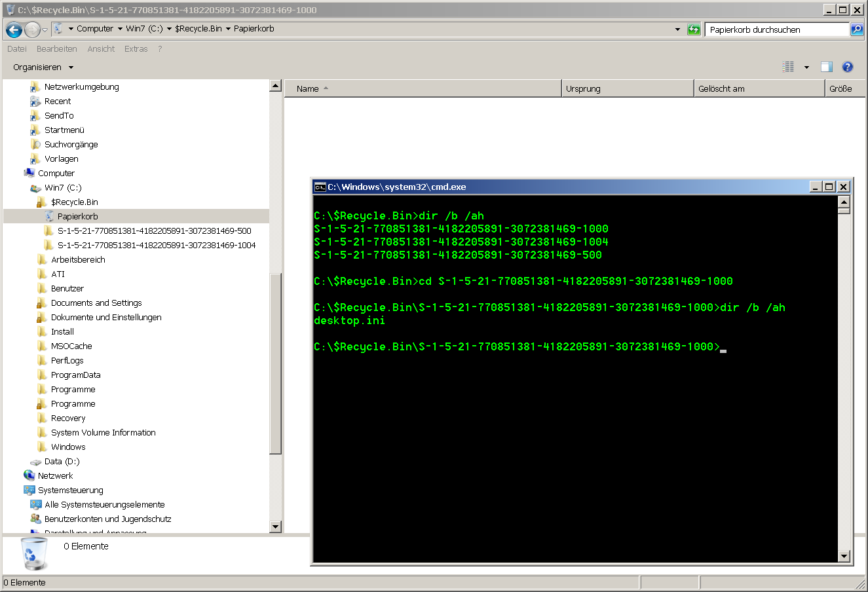
Task: Select the Recovery folder
Action: pos(68,418)
